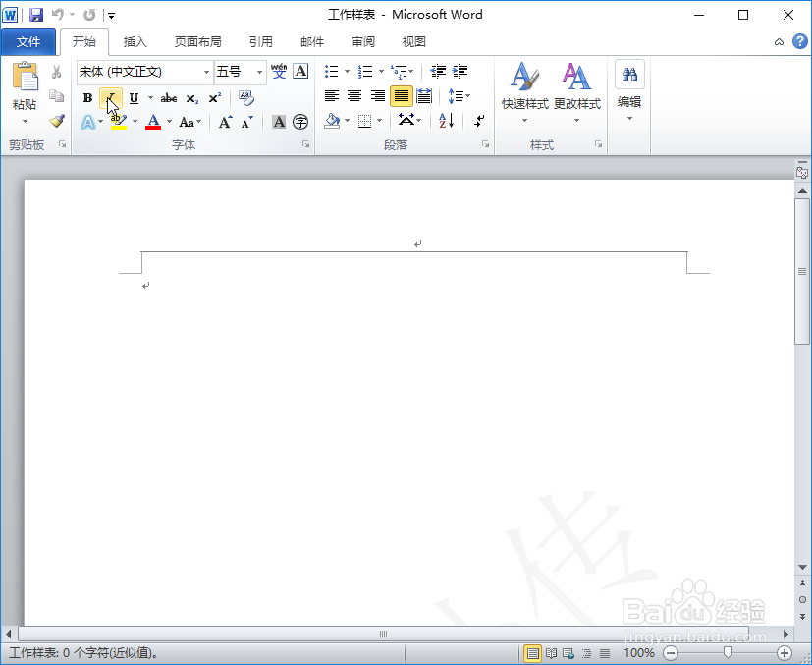Click the Zoom In control in status bar
812x665 pixels.
click(785, 652)
